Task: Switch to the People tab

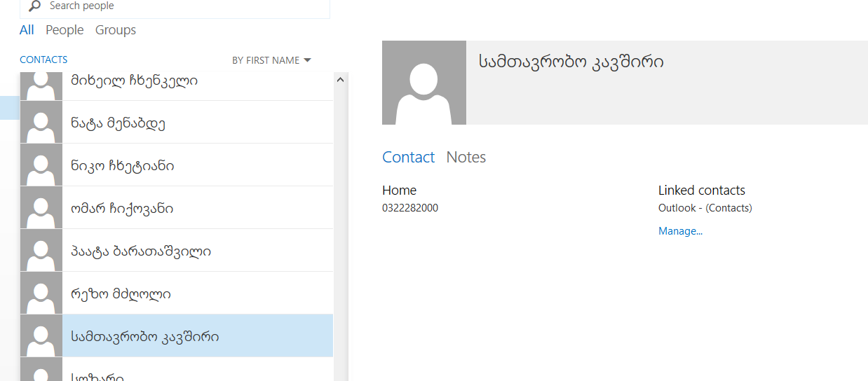Action: click(65, 30)
